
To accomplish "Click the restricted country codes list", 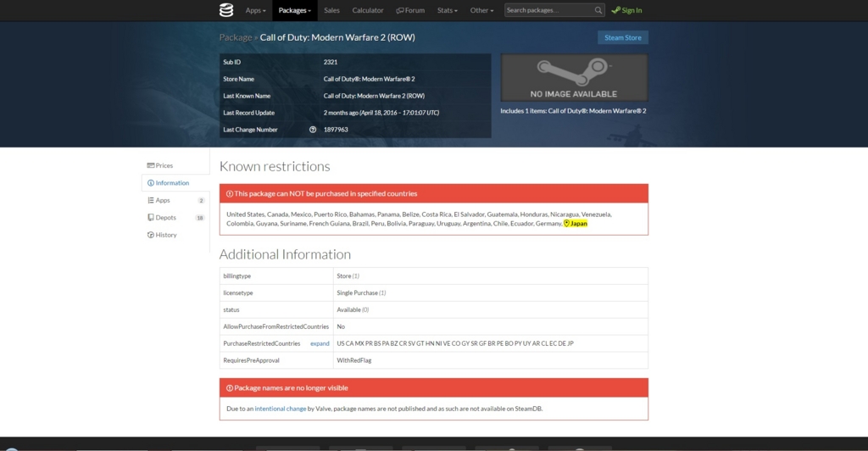I will click(x=455, y=343).
